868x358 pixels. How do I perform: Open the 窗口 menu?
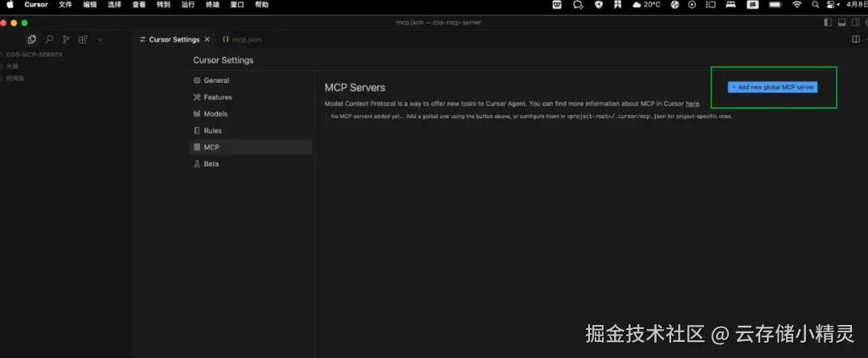237,5
